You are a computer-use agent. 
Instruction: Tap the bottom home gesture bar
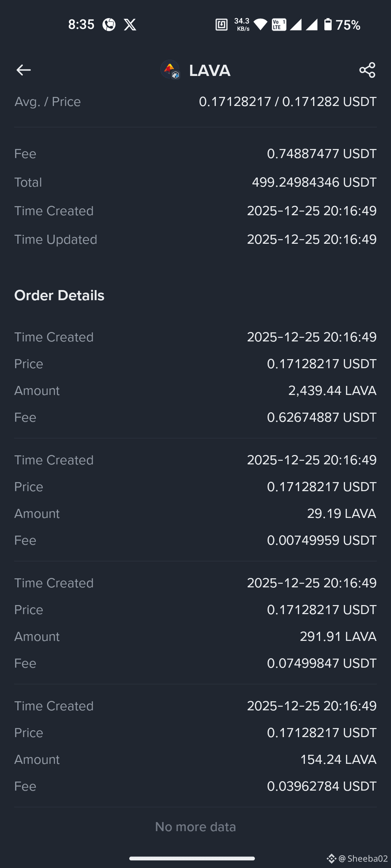(192, 858)
